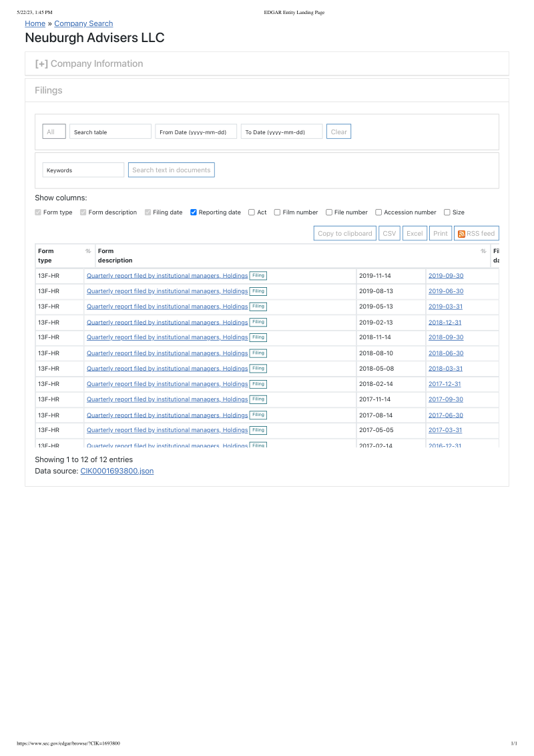Enable the Act column checkbox
This screenshot has width=534, height=756.
[252, 212]
